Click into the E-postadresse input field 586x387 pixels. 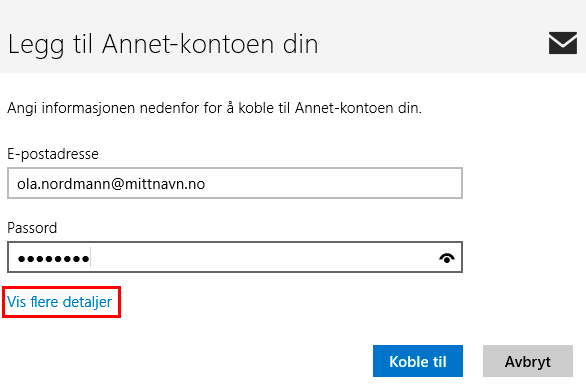235,183
